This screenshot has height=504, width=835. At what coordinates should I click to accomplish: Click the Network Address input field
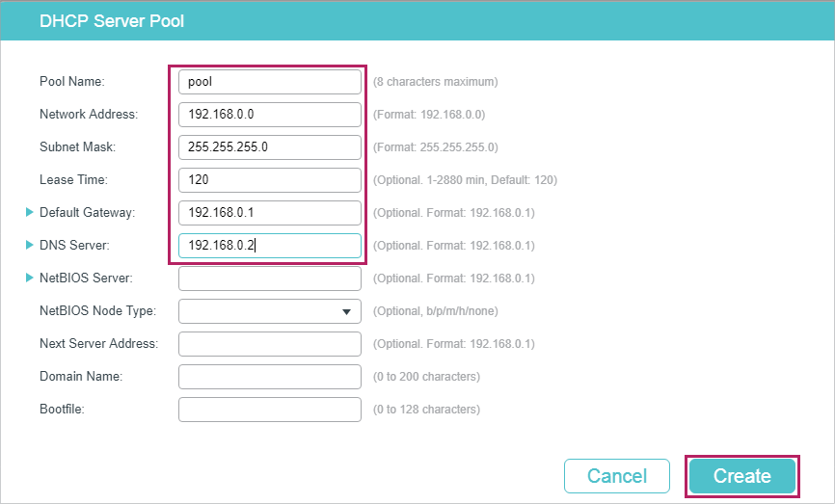(x=269, y=115)
